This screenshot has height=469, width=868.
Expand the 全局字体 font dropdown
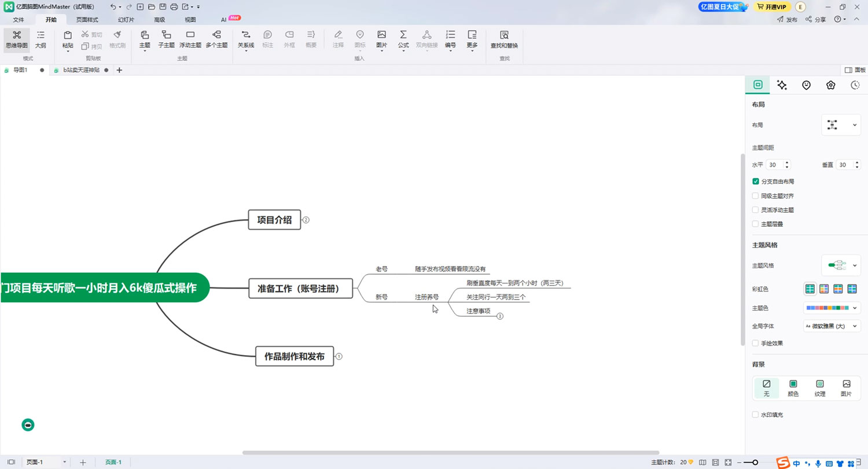tap(832, 326)
